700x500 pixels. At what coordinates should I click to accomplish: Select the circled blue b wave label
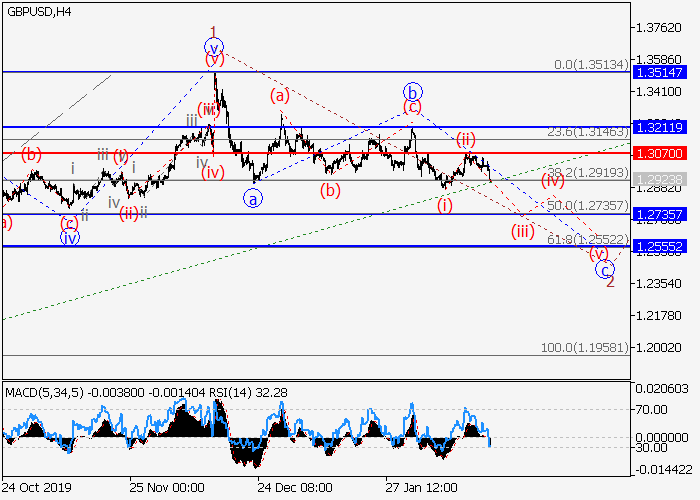[x=411, y=90]
